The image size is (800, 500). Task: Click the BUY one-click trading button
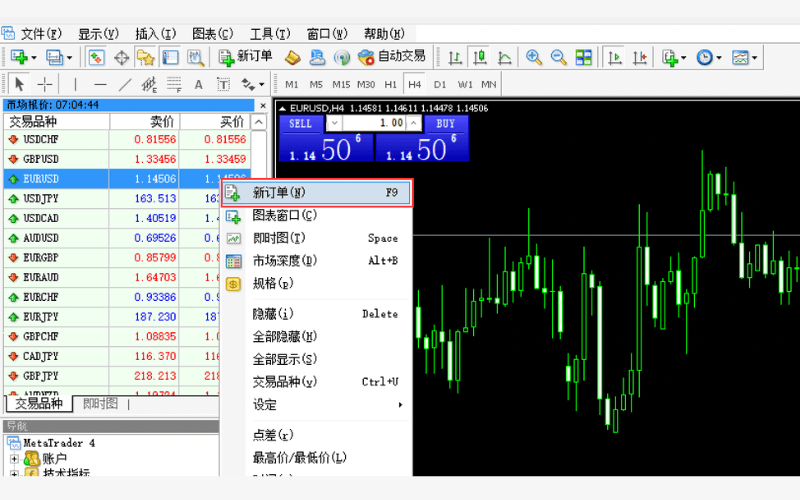pos(445,124)
